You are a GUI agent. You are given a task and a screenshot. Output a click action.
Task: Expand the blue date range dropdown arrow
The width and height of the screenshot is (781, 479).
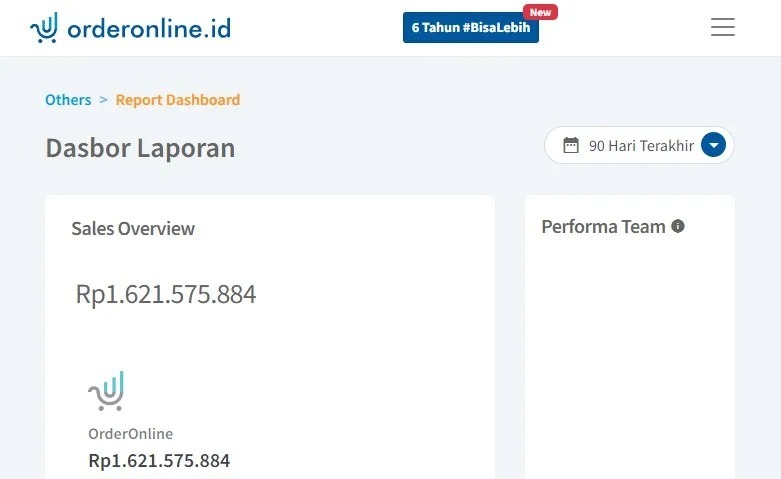coord(713,145)
